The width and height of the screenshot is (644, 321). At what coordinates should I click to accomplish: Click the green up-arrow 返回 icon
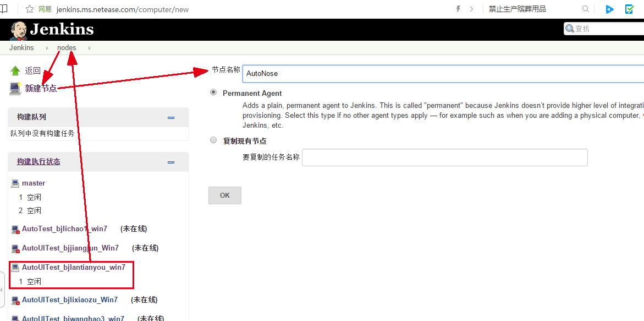[15, 70]
